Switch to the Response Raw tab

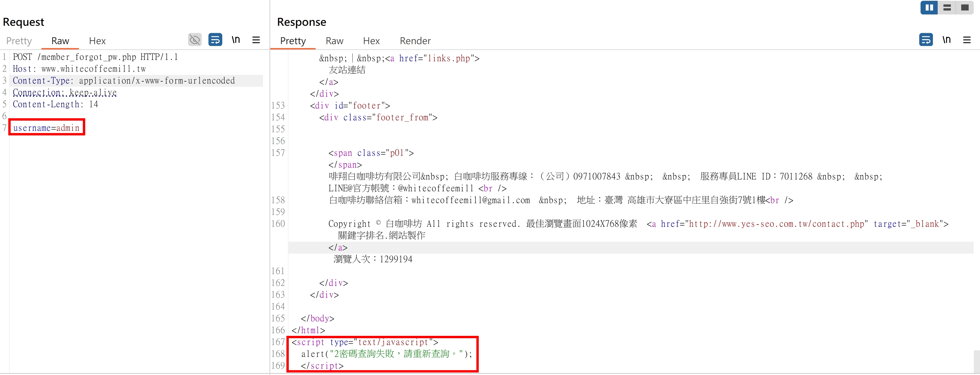click(334, 41)
